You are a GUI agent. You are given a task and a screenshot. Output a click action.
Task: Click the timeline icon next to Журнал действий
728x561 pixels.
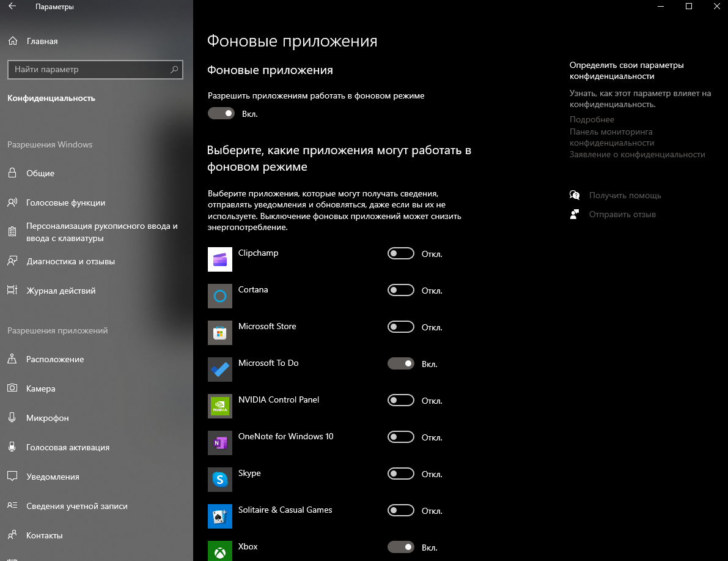click(x=13, y=290)
